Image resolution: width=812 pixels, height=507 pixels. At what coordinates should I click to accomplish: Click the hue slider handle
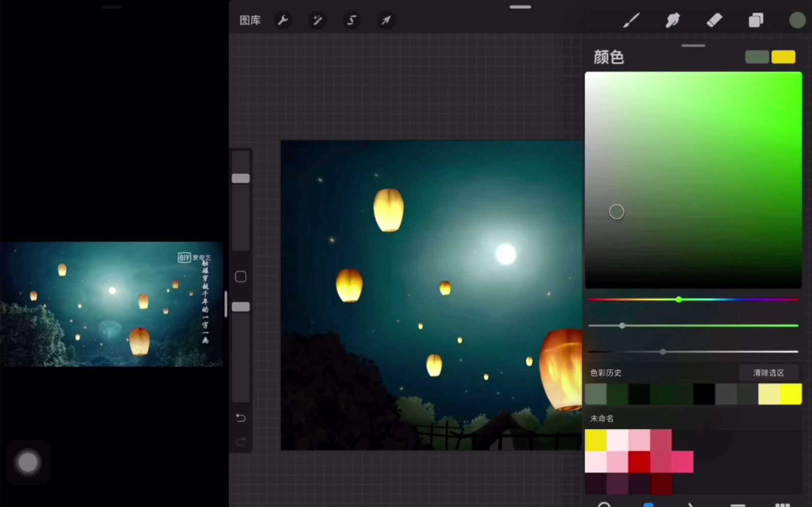point(679,300)
